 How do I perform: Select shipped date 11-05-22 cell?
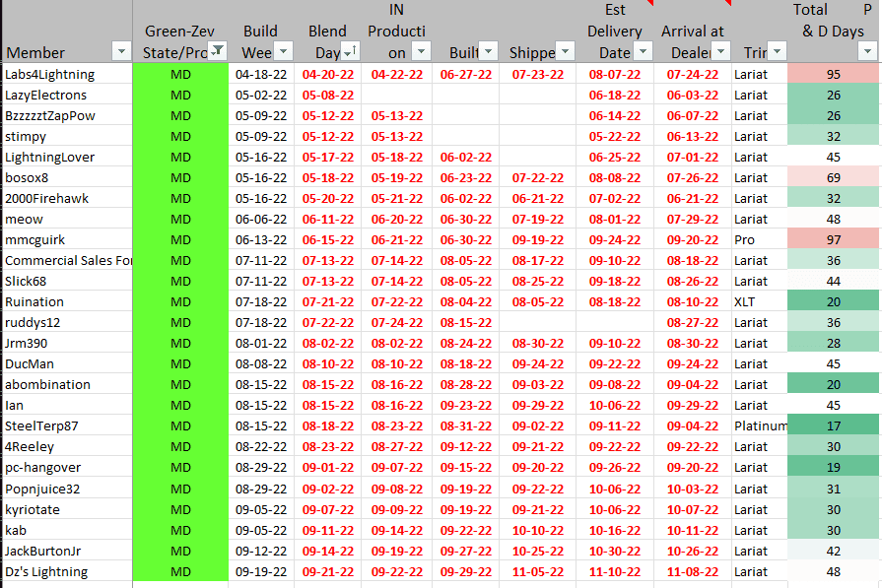tap(536, 571)
